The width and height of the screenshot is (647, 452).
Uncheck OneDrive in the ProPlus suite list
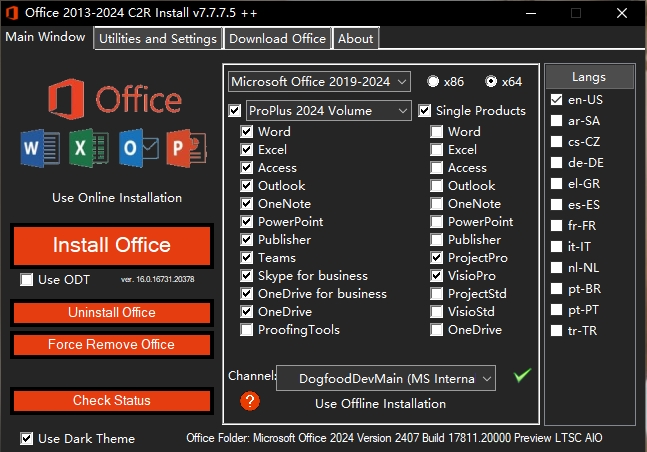tap(246, 312)
